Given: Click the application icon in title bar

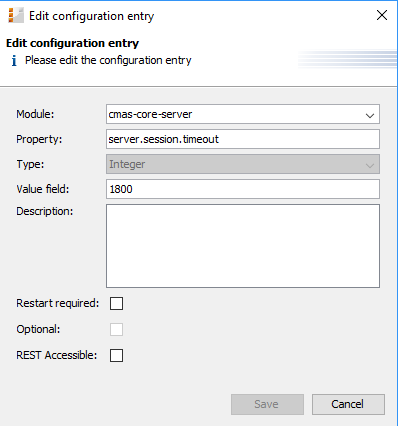Looking at the screenshot, I should point(16,16).
